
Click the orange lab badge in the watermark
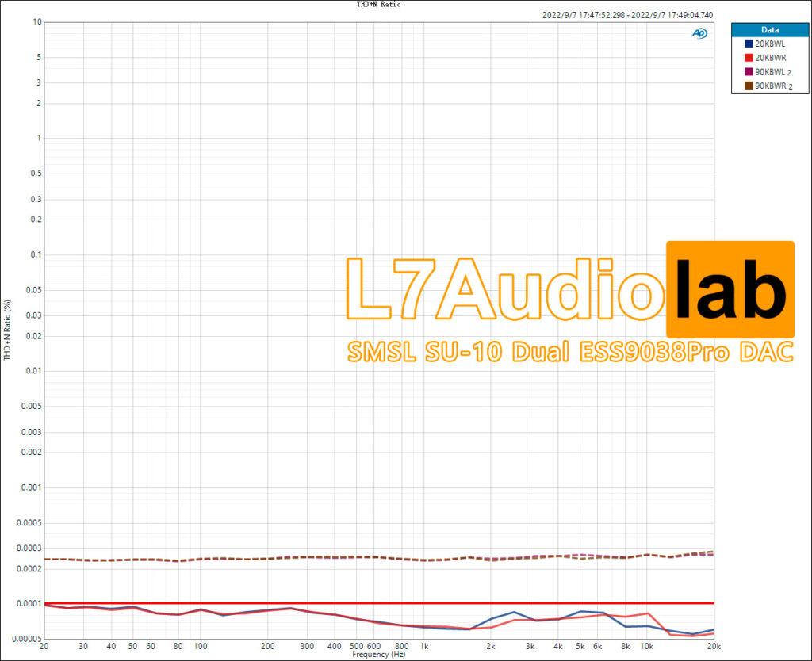(x=731, y=289)
